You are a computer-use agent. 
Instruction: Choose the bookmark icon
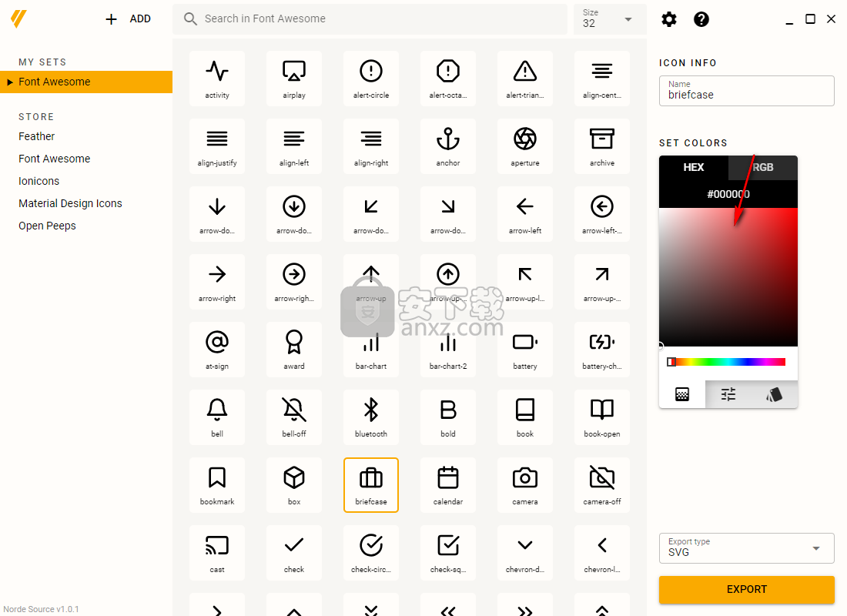pyautogui.click(x=217, y=484)
